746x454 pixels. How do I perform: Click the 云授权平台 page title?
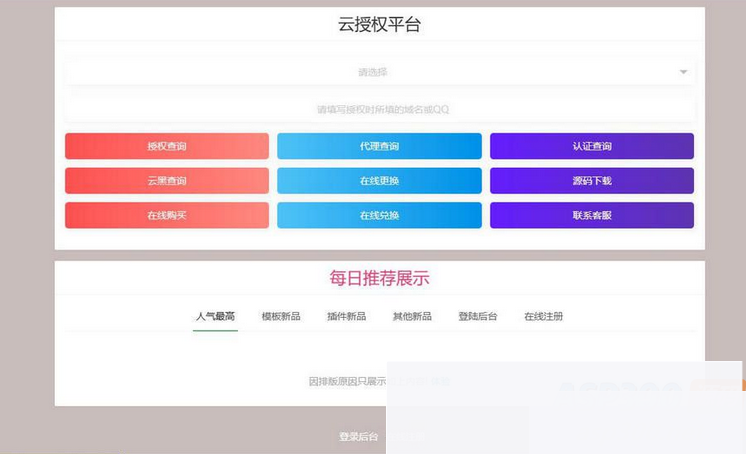379,25
